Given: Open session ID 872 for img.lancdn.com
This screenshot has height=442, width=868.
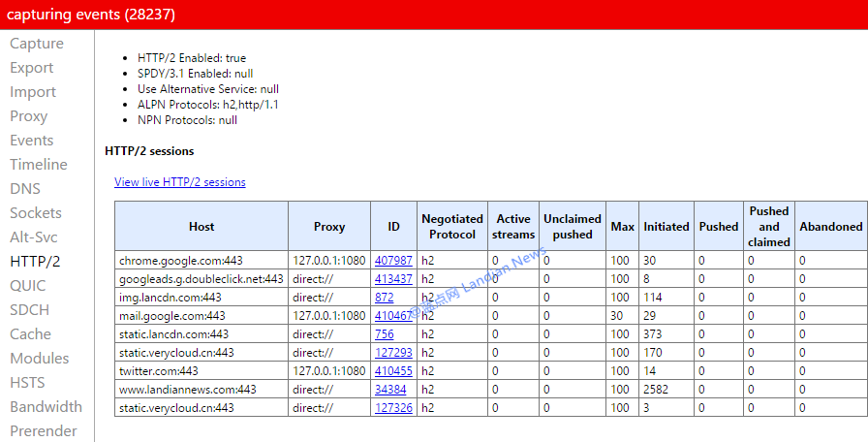Looking at the screenshot, I should [x=385, y=298].
